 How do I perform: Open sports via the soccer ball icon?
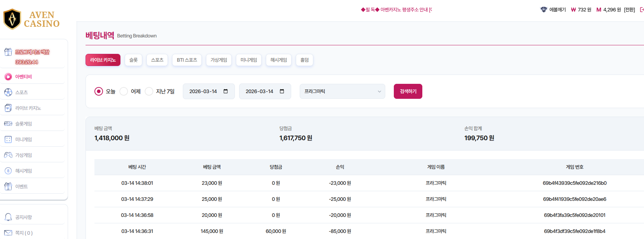pyautogui.click(x=8, y=92)
